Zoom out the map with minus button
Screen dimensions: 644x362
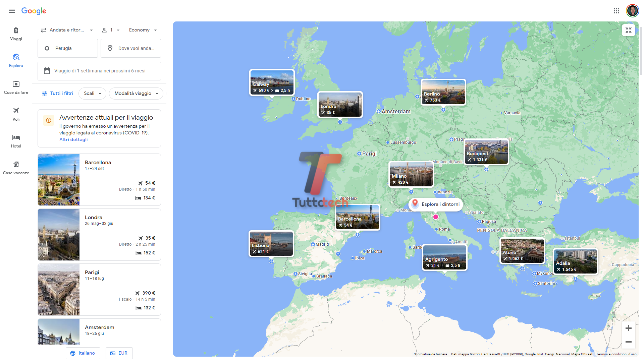pyautogui.click(x=628, y=342)
